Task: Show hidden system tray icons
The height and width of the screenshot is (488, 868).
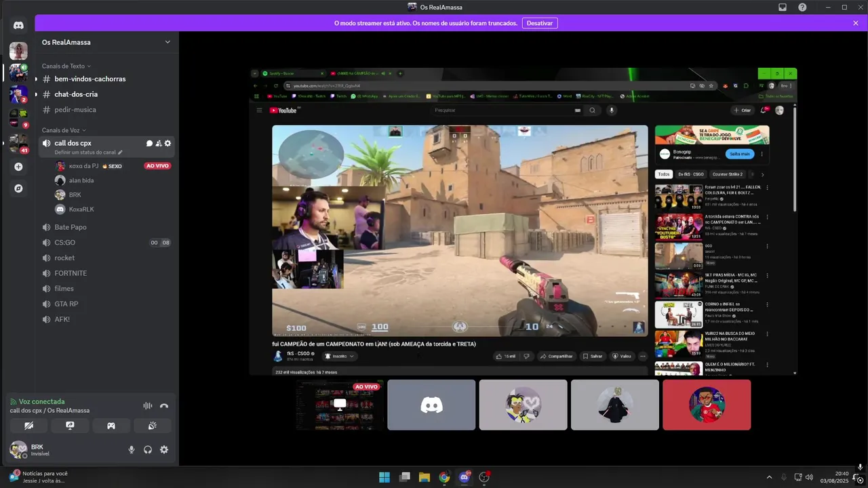Action: coord(769,477)
